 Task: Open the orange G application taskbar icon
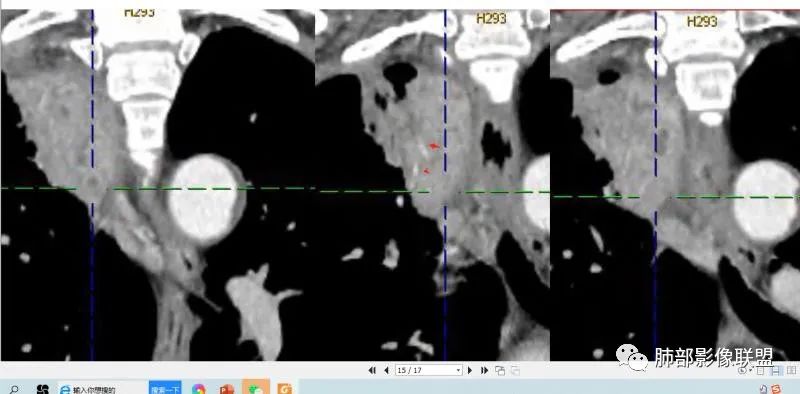coord(285,389)
